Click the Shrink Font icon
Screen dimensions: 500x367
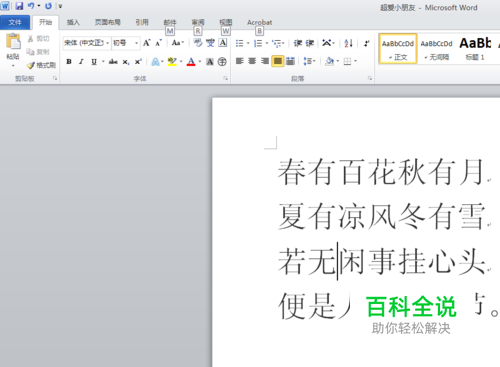click(x=159, y=43)
